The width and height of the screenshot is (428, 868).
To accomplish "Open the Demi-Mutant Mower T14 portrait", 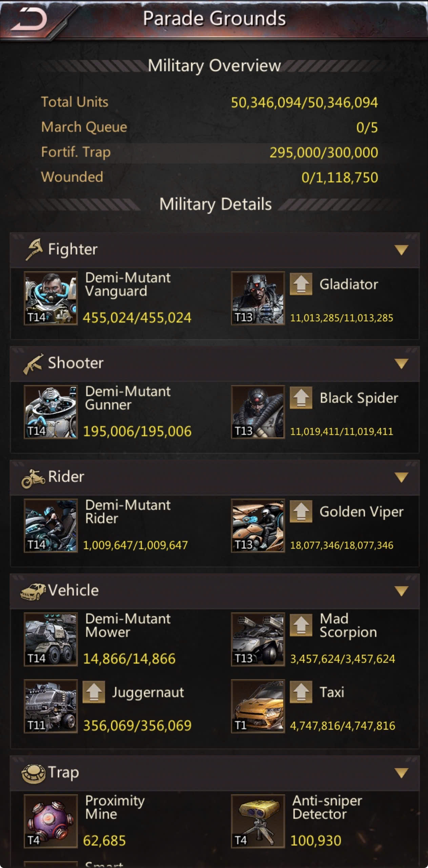I will coord(51,639).
